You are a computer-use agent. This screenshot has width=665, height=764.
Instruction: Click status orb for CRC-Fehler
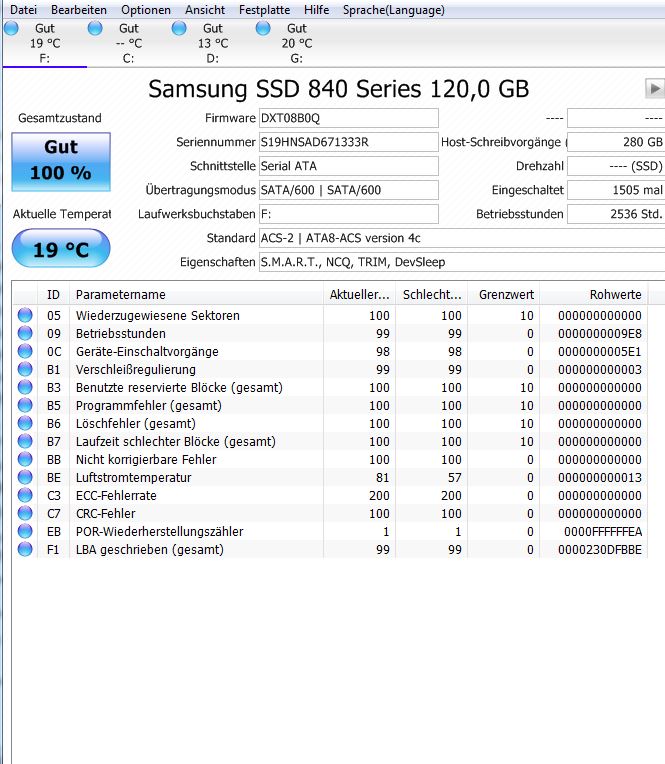click(x=25, y=514)
